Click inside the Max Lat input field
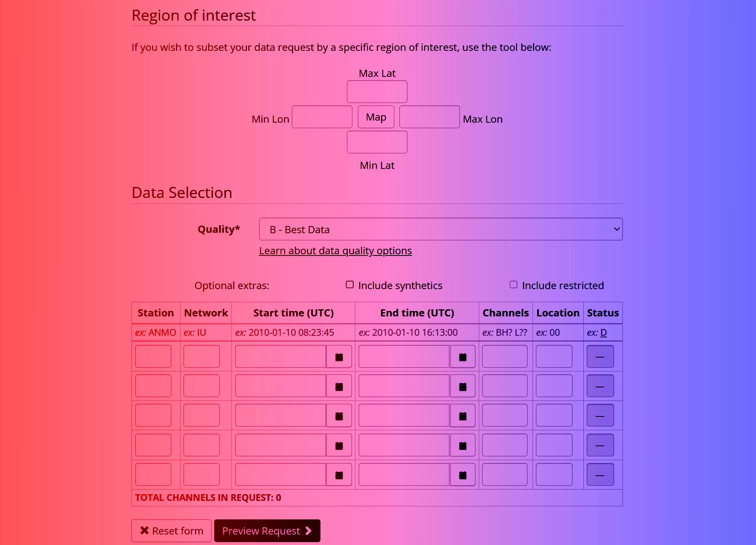Image resolution: width=756 pixels, height=545 pixels. (376, 91)
